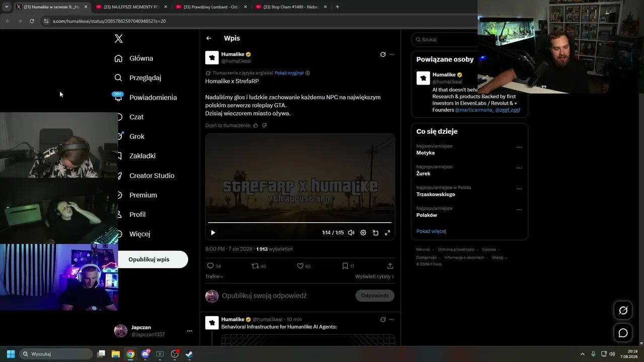Expand the Trafne replies sort dropdown
Image resolution: width=644 pixels, height=362 pixels.
click(x=214, y=277)
